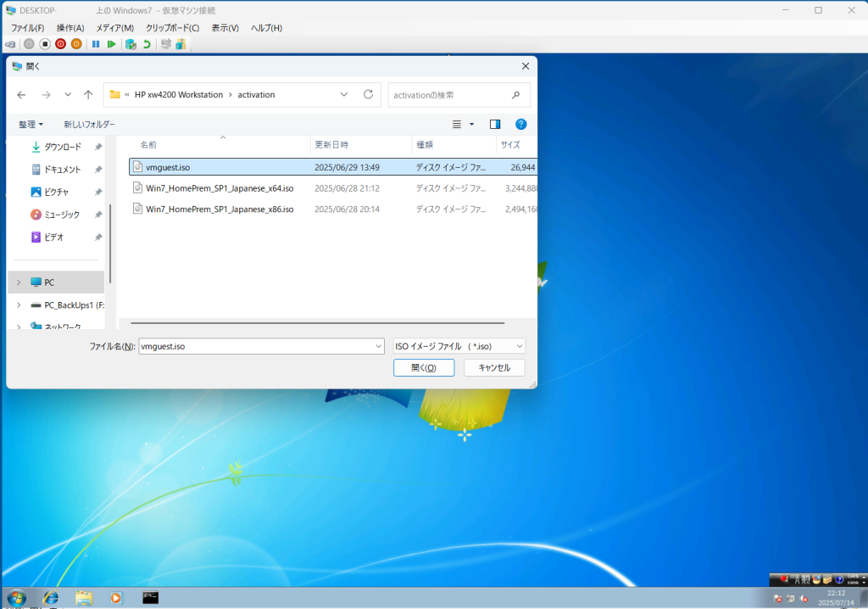The height and width of the screenshot is (609, 868).
Task: Expand the address bar history dropdown
Action: point(344,95)
